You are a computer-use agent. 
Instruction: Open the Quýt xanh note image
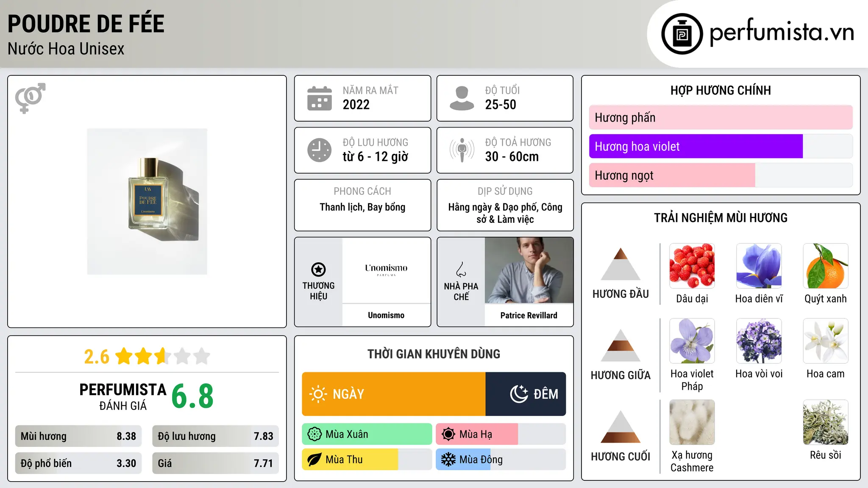(x=826, y=266)
